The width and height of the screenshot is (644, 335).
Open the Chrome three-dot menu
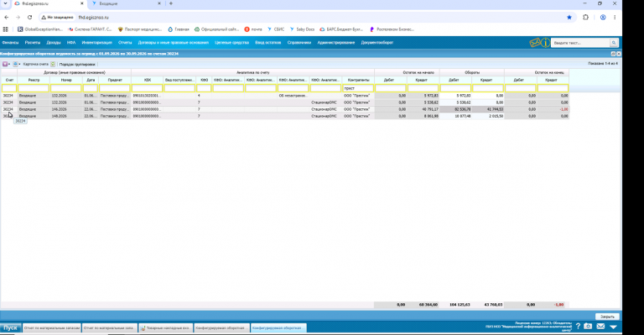pos(615,18)
